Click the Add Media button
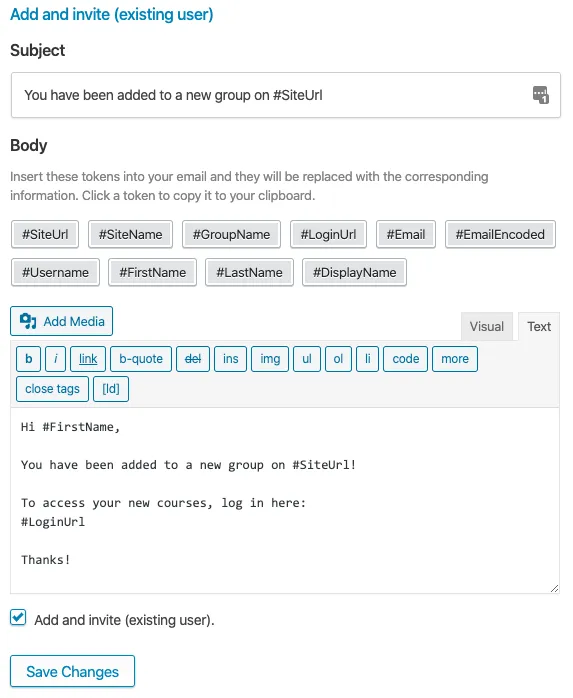The image size is (573, 698). point(61,321)
